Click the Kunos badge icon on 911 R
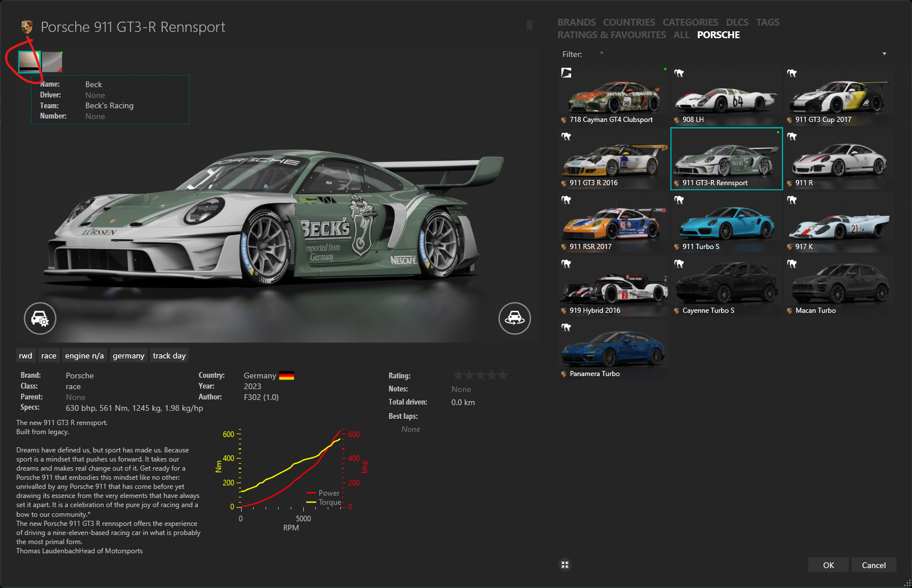The height and width of the screenshot is (588, 912). pos(792,136)
